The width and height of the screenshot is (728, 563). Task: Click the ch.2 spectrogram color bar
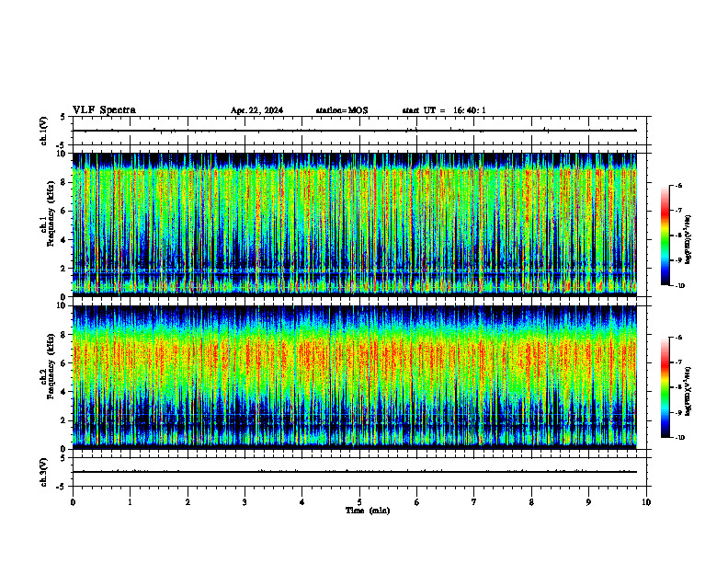[665, 387]
